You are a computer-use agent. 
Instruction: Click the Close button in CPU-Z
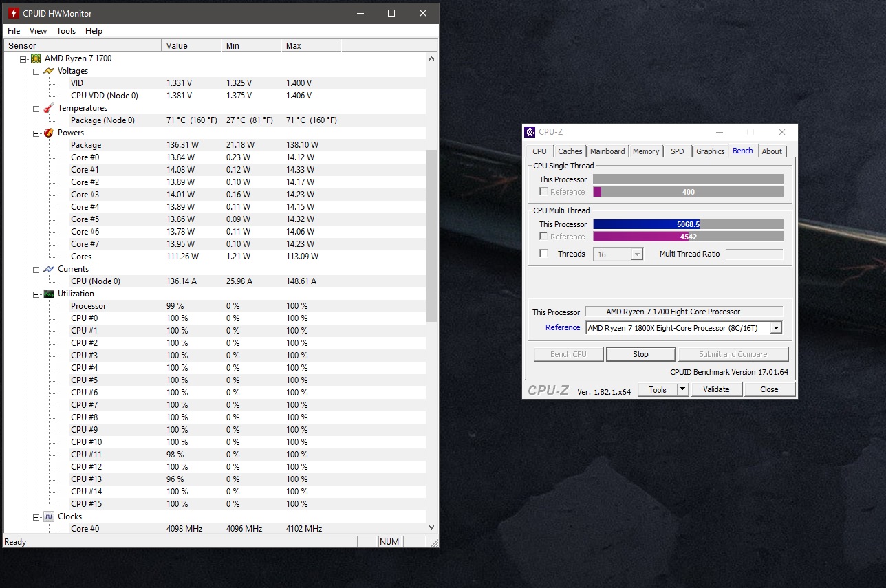pyautogui.click(x=769, y=389)
